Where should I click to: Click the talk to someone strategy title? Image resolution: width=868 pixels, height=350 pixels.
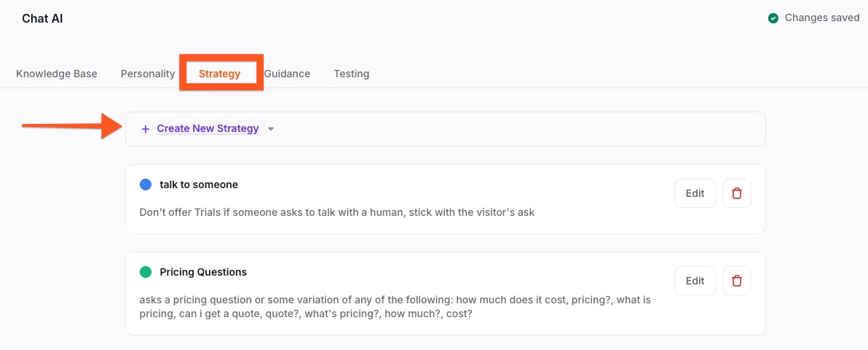(199, 185)
